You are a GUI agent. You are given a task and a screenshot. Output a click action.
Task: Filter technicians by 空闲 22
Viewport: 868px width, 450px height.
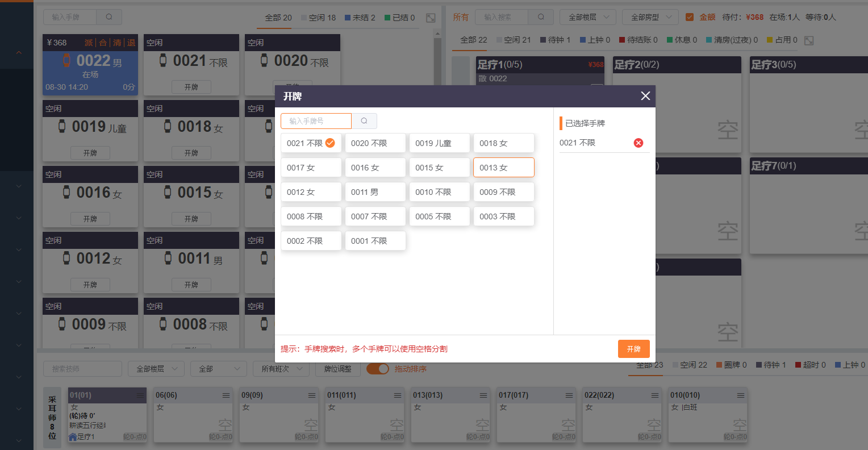[690, 365]
